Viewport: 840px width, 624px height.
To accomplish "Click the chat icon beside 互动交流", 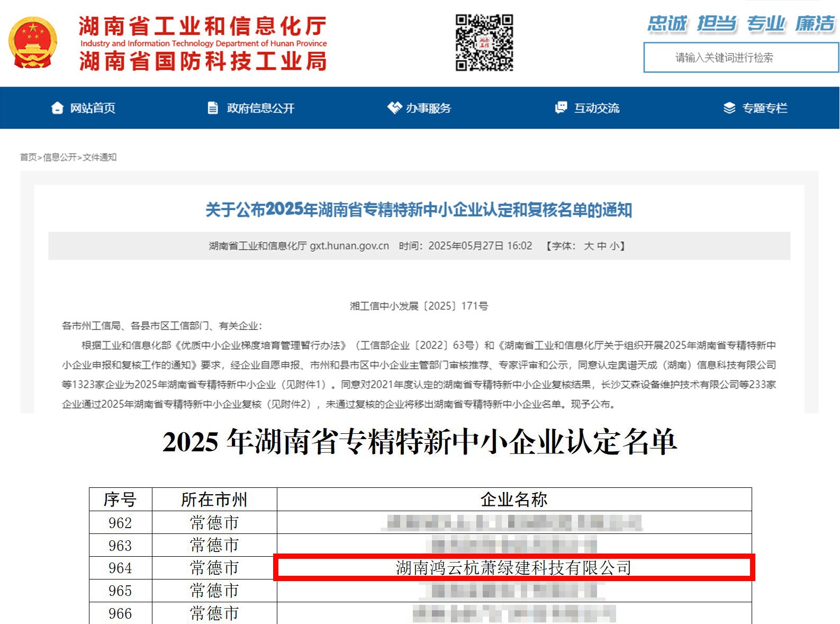I will [x=561, y=108].
